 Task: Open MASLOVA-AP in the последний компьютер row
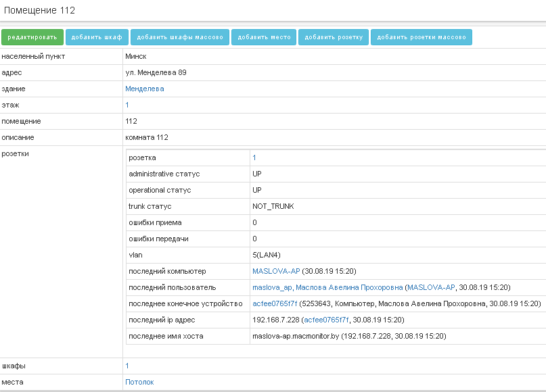(276, 271)
